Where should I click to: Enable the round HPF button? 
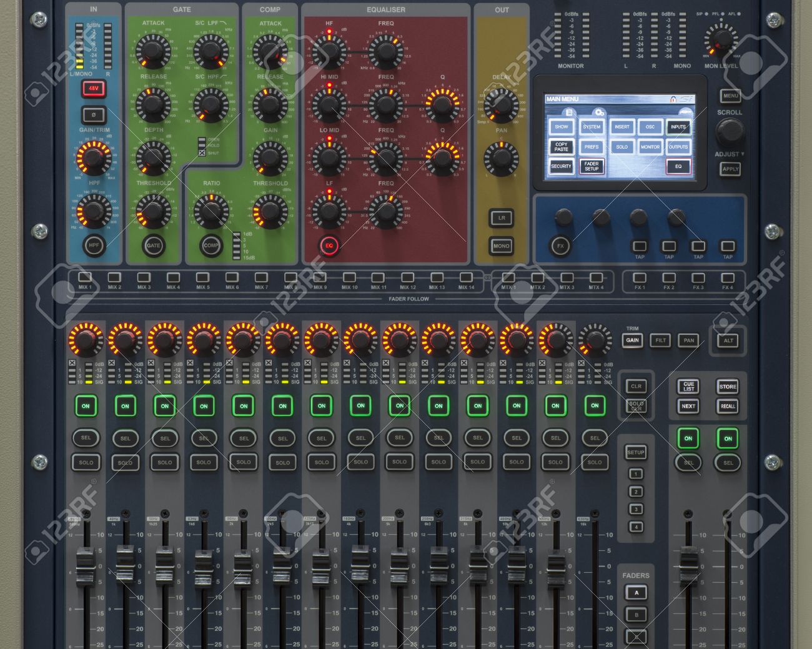(94, 245)
